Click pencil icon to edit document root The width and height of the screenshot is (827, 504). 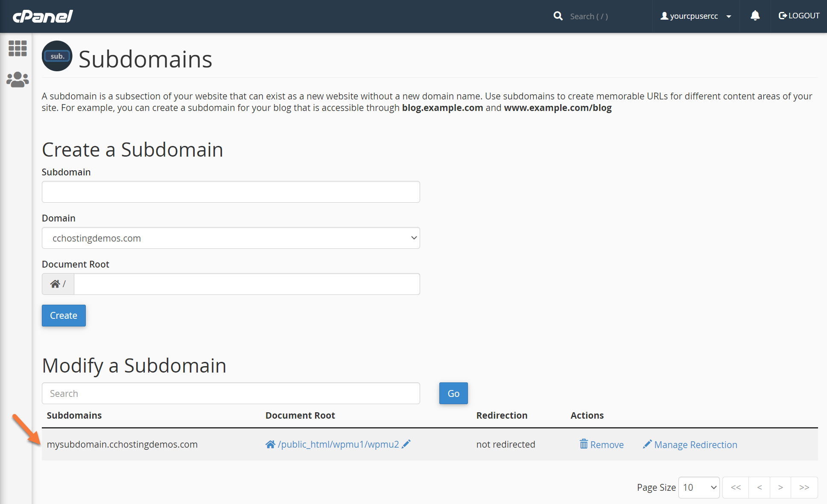[x=406, y=444]
